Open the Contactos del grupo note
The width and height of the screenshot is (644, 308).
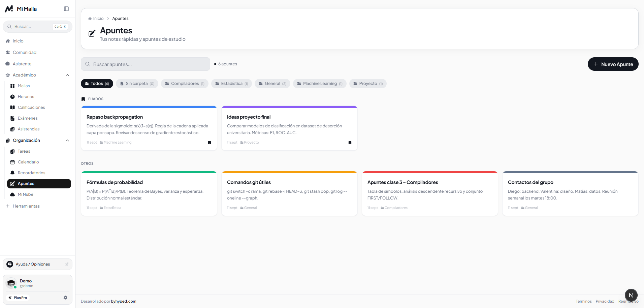pyautogui.click(x=570, y=193)
